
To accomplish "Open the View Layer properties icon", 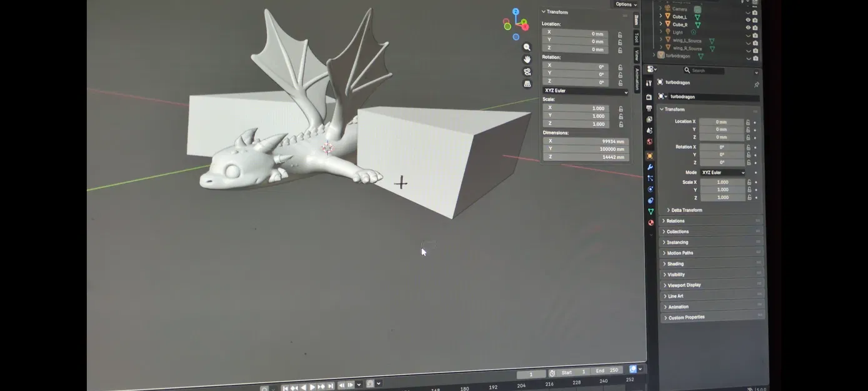I will pyautogui.click(x=649, y=119).
